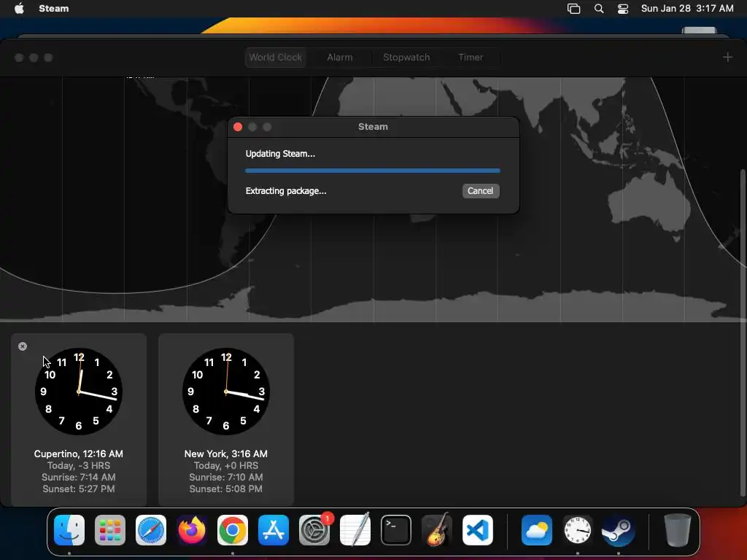The image size is (747, 560).
Task: Cancel the Steam update
Action: [480, 191]
